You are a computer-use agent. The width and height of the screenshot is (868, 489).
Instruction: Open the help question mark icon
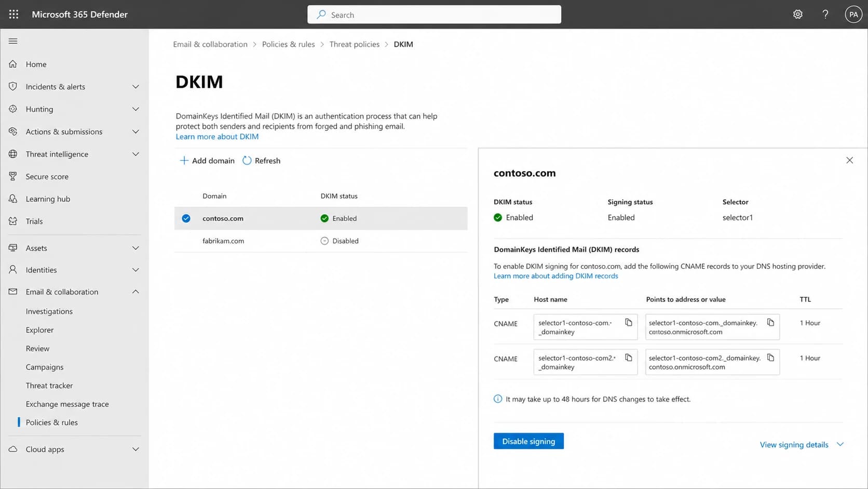click(x=825, y=15)
